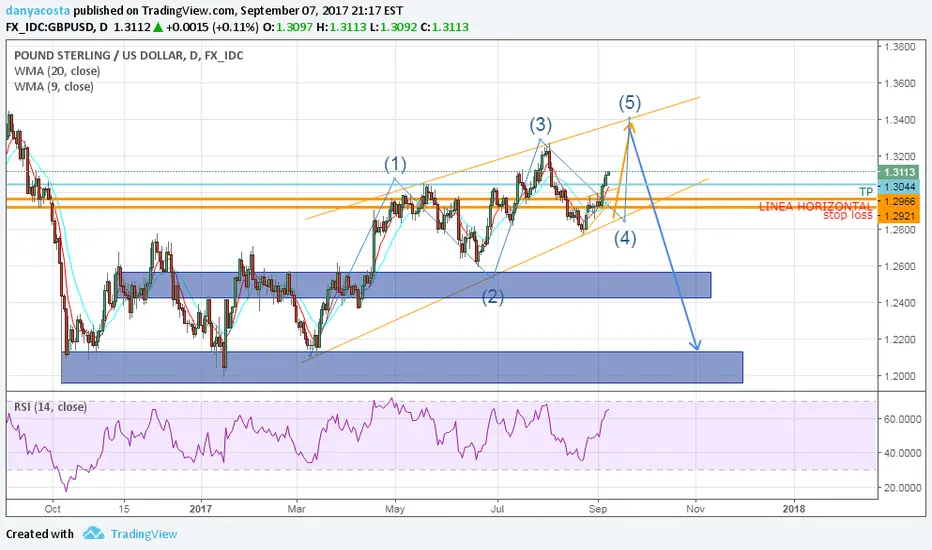Click the 1.3800 price axis label
932x550 pixels.
[899, 46]
